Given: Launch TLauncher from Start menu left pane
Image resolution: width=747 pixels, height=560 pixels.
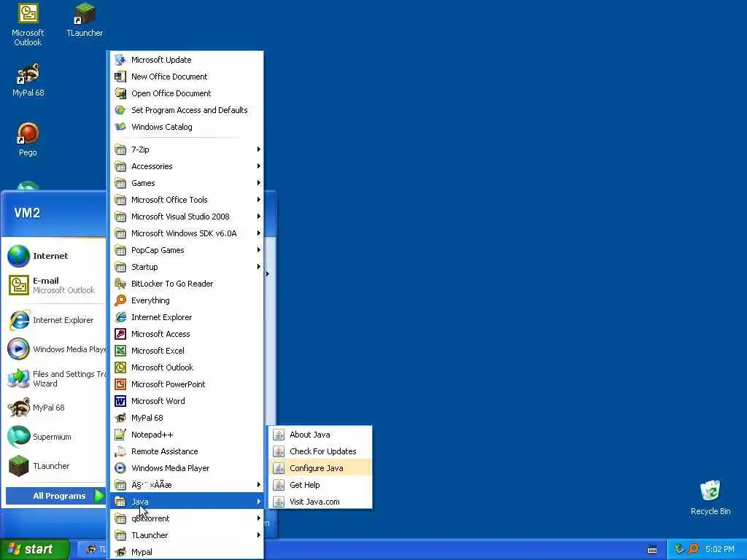Looking at the screenshot, I should 55,466.
